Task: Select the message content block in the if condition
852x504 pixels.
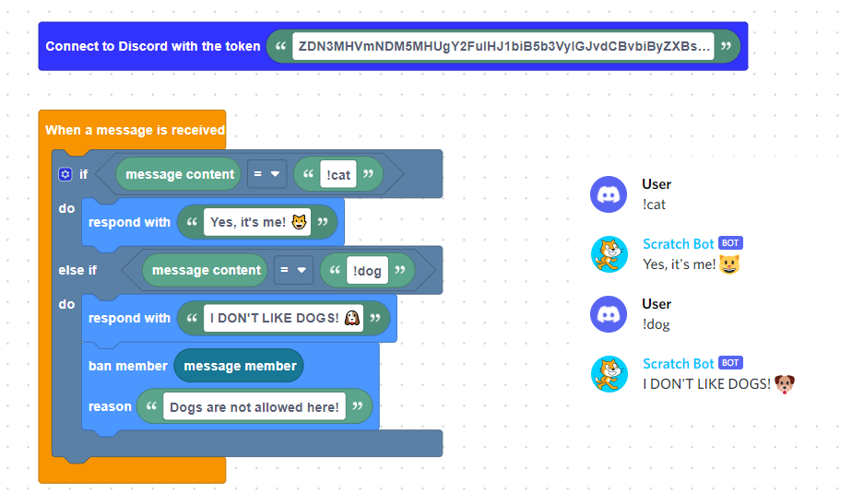Action: click(x=179, y=174)
